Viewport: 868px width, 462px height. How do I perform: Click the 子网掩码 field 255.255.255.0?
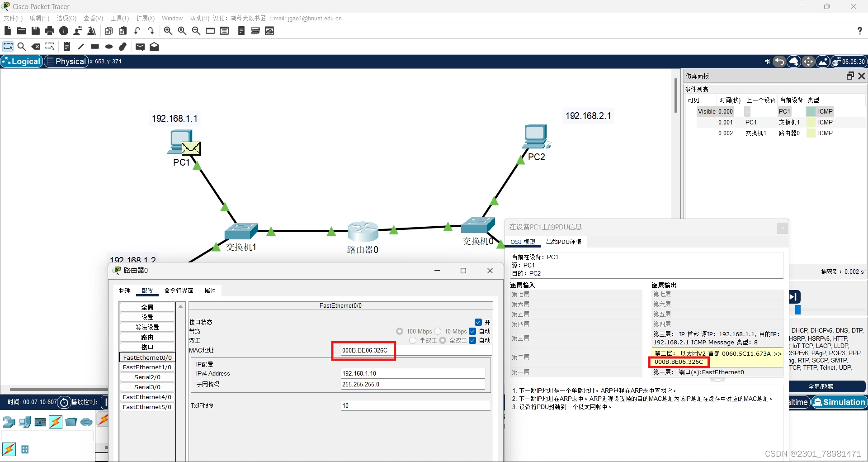(413, 384)
